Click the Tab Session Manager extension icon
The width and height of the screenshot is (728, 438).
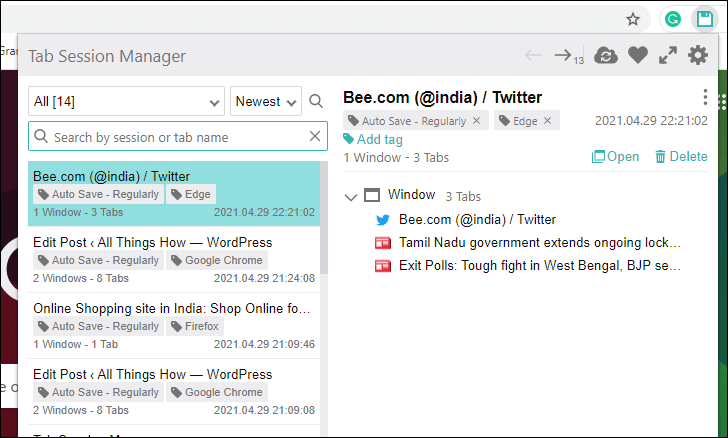point(704,20)
